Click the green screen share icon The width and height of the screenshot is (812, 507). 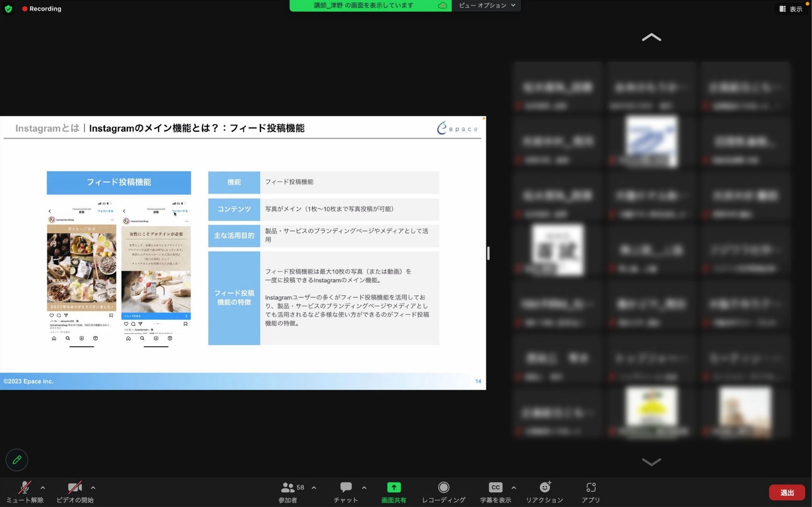click(x=394, y=487)
